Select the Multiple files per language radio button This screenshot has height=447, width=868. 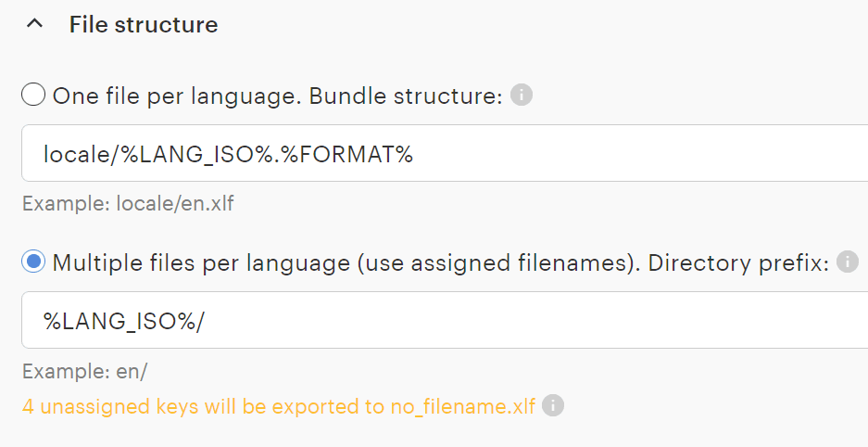coord(33,262)
